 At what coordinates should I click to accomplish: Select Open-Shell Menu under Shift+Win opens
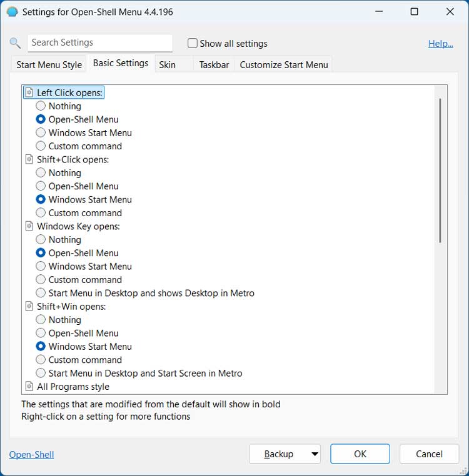[41, 333]
